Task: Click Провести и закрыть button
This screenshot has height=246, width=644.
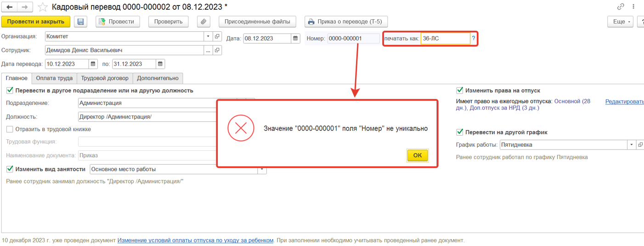Action: point(36,22)
